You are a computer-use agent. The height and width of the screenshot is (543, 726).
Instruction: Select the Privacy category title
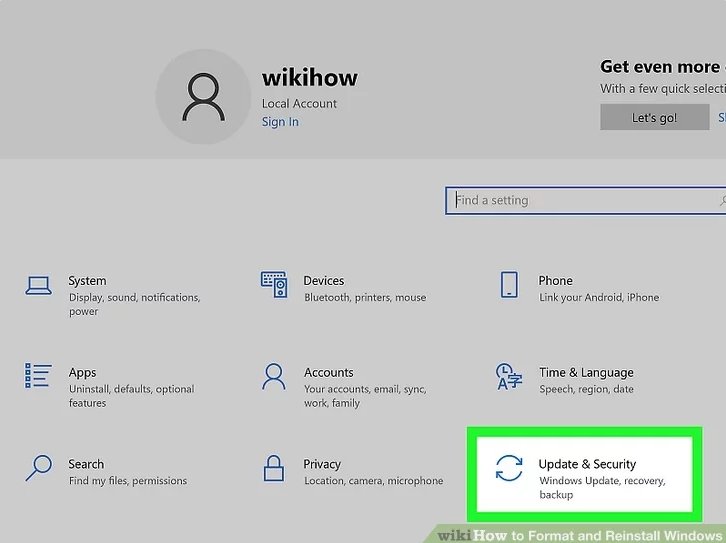322,464
